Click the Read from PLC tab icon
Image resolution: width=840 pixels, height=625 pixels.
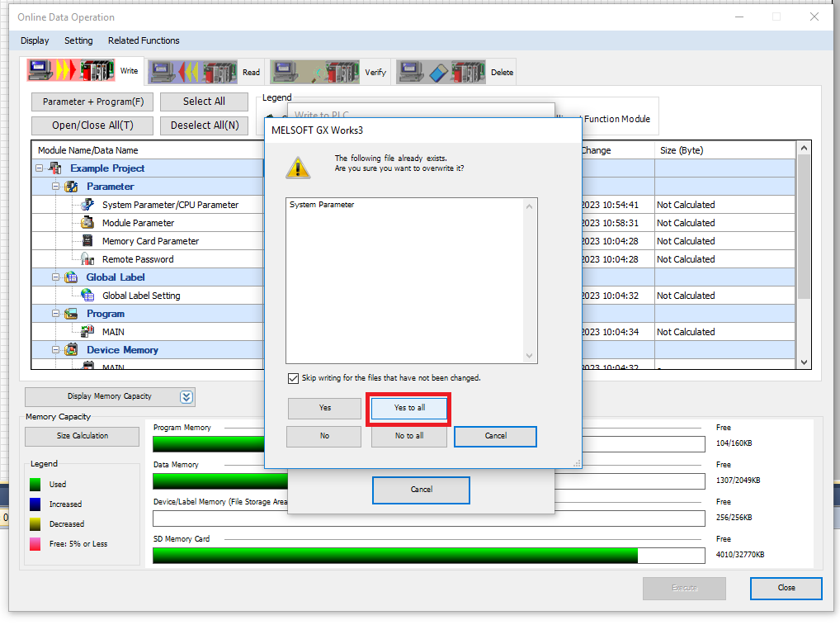192,72
